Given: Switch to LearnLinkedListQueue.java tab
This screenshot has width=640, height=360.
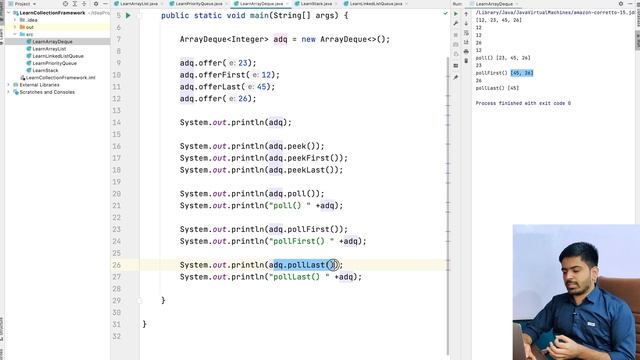Looking at the screenshot, I should coord(376,4).
